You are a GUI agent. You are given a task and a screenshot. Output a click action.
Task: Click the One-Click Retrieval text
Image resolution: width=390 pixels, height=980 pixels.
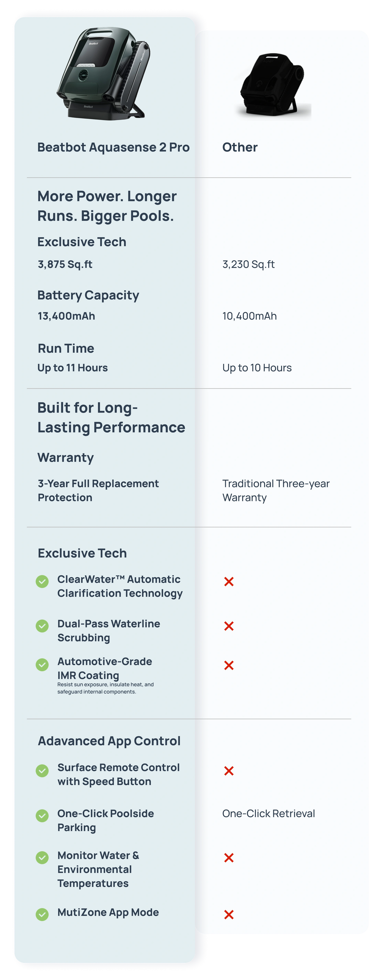[x=268, y=813]
